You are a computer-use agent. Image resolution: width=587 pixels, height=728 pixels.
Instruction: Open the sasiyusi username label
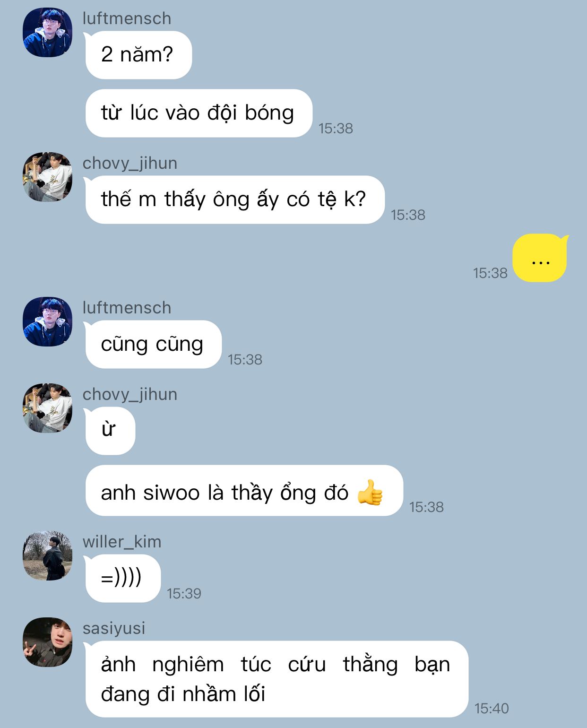click(114, 628)
